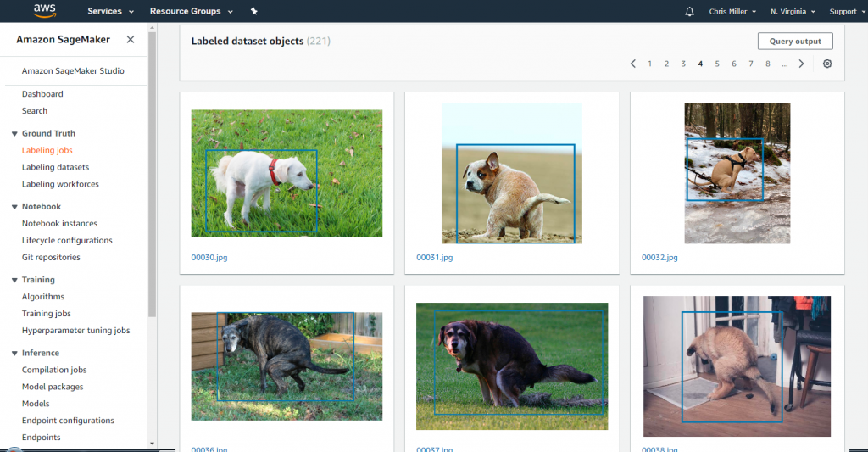The width and height of the screenshot is (868, 452).
Task: Click the sidebar scroll down arrow
Action: (x=153, y=444)
